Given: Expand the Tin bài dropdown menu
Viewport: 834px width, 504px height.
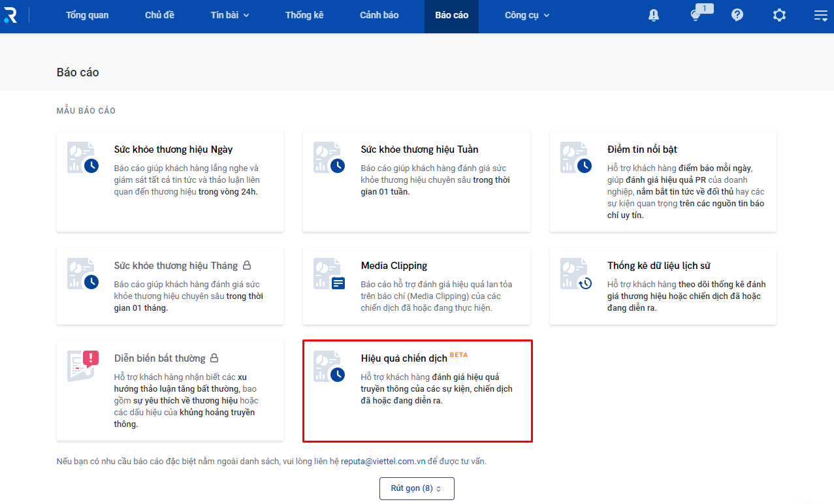Looking at the screenshot, I should coord(230,15).
